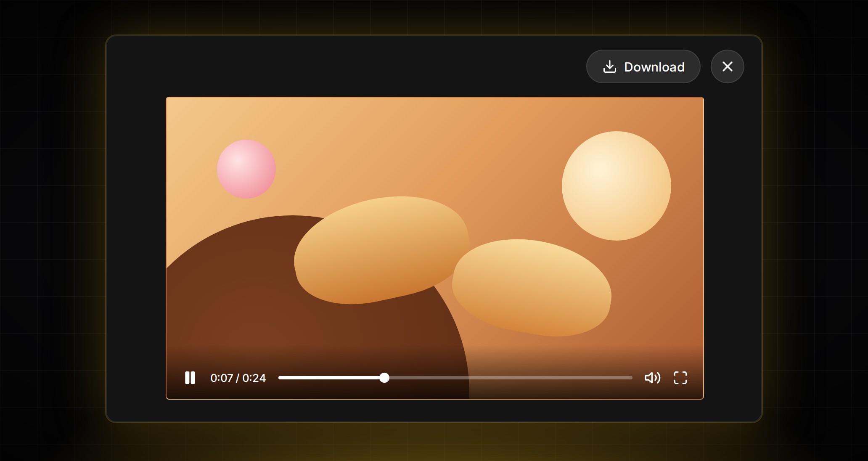This screenshot has height=461, width=868.
Task: Click the video frame showing the abstract shapes
Action: [x=435, y=248]
